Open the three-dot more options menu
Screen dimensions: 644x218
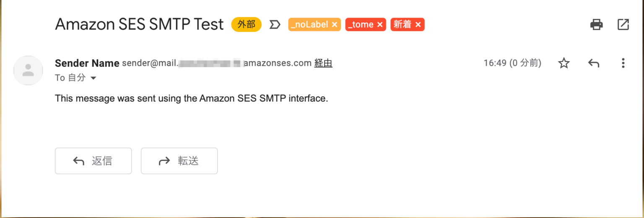pyautogui.click(x=623, y=63)
